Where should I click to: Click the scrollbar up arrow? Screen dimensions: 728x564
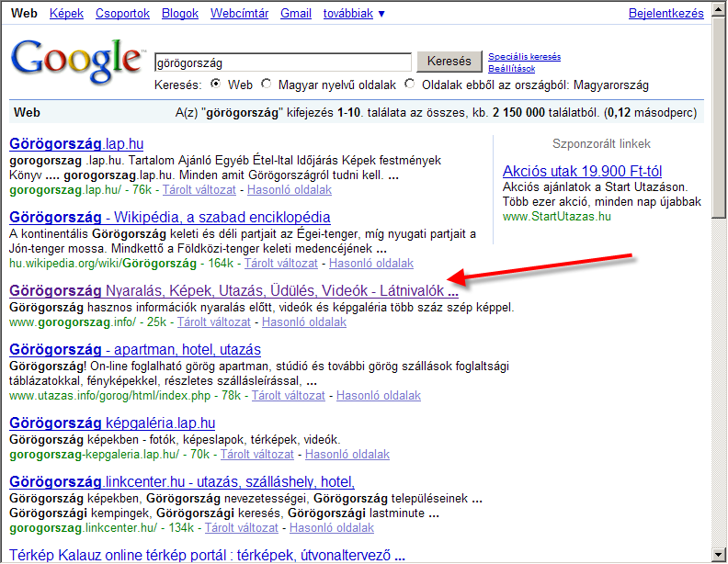(719, 7)
